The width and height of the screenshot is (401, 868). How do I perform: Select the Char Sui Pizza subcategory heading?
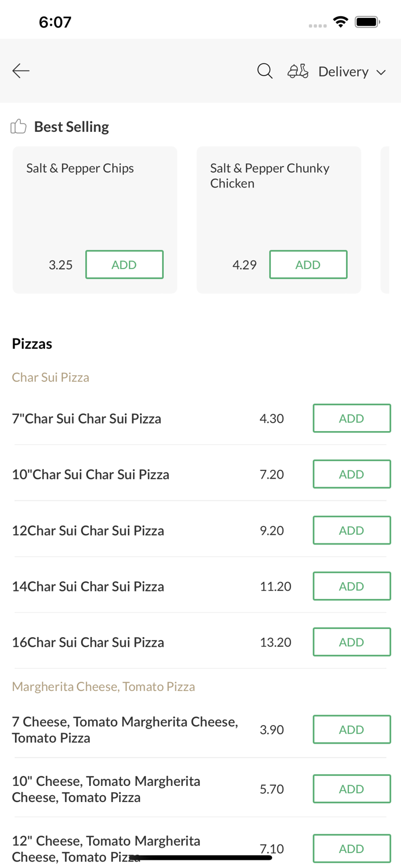click(51, 377)
